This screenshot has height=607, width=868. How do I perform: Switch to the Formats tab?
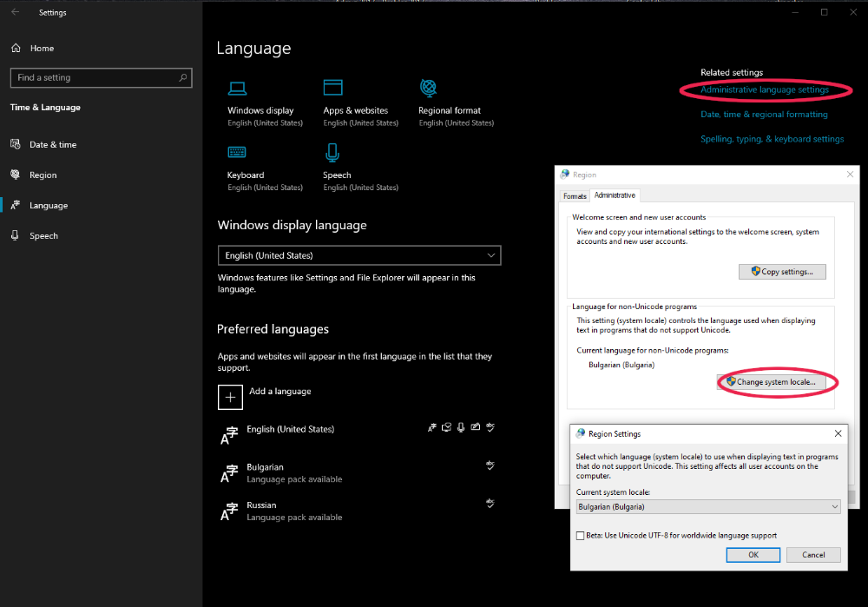[575, 196]
